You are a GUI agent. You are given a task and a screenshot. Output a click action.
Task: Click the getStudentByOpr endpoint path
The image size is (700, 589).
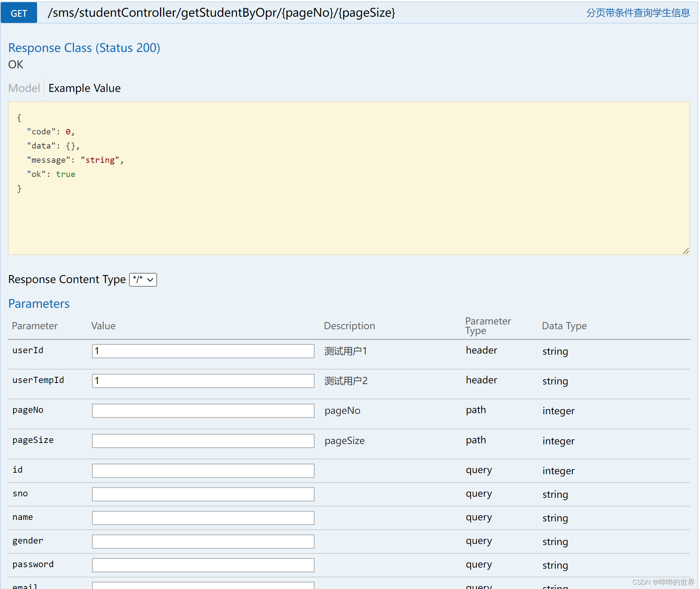click(221, 13)
